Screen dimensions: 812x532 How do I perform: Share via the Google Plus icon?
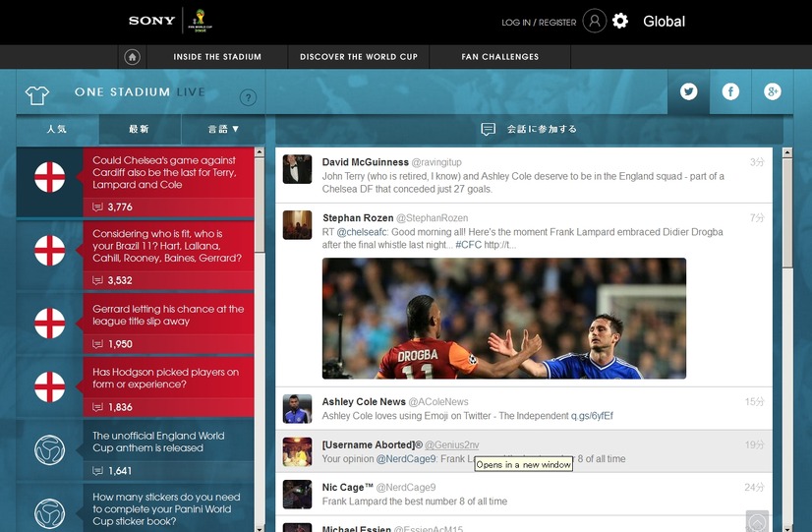[773, 91]
